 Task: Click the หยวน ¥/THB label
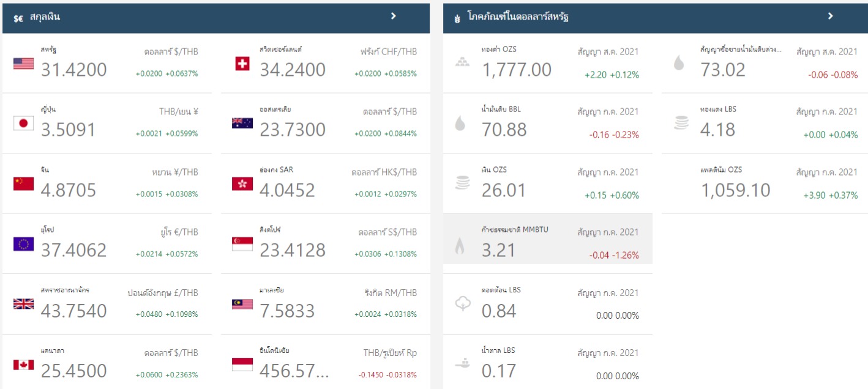(x=174, y=172)
